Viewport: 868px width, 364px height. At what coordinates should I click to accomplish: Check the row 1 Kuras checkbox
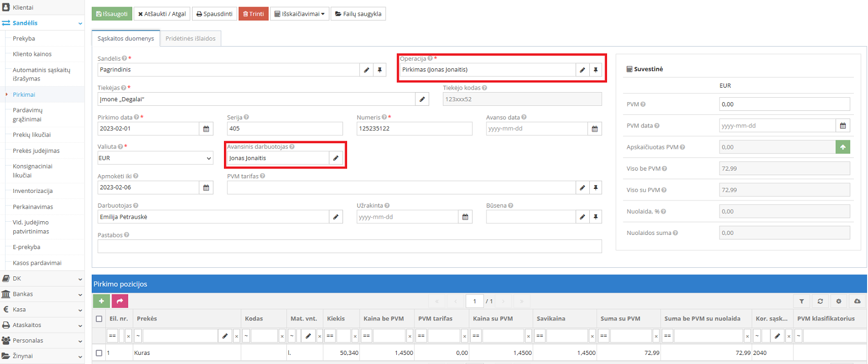[x=99, y=353]
